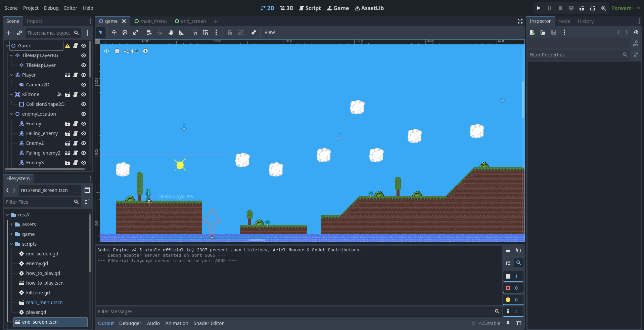This screenshot has height=330, width=644.
Task: Collapse the scripts folder
Action: 11,244
